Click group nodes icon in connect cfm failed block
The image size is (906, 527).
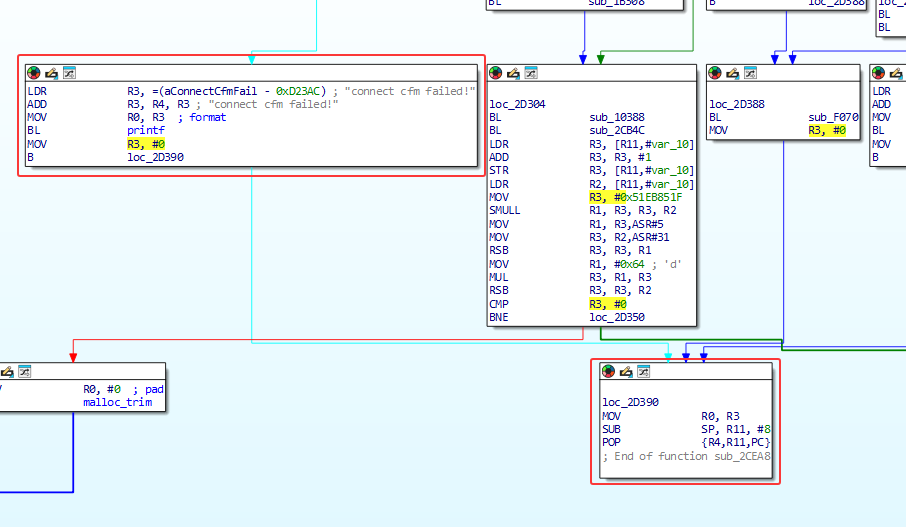[69, 72]
